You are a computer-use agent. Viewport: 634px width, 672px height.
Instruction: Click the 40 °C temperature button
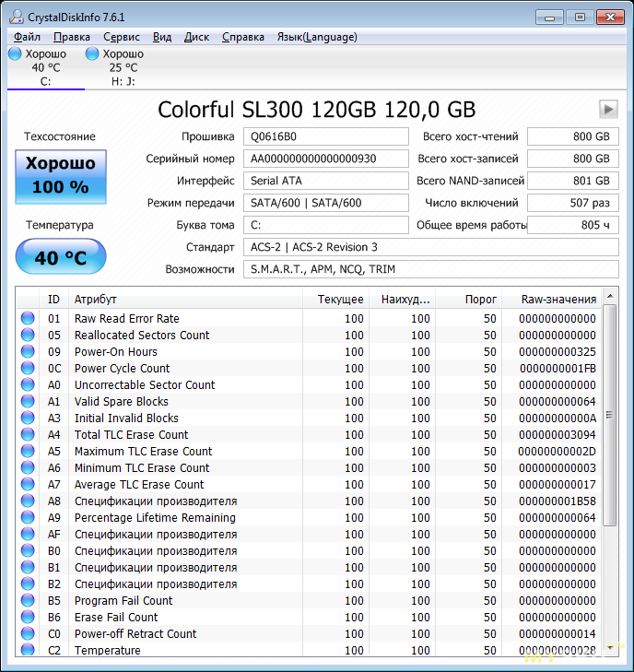pos(61,256)
